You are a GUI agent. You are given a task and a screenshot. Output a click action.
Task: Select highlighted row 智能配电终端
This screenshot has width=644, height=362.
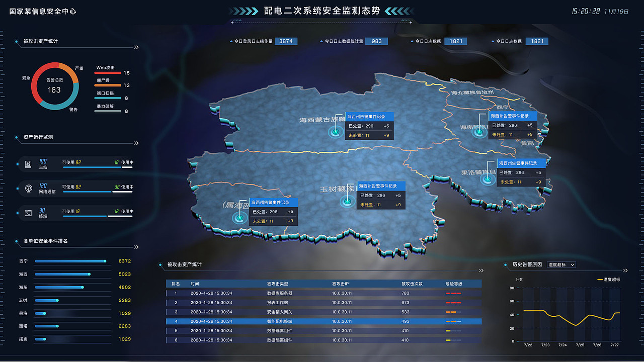click(x=324, y=321)
